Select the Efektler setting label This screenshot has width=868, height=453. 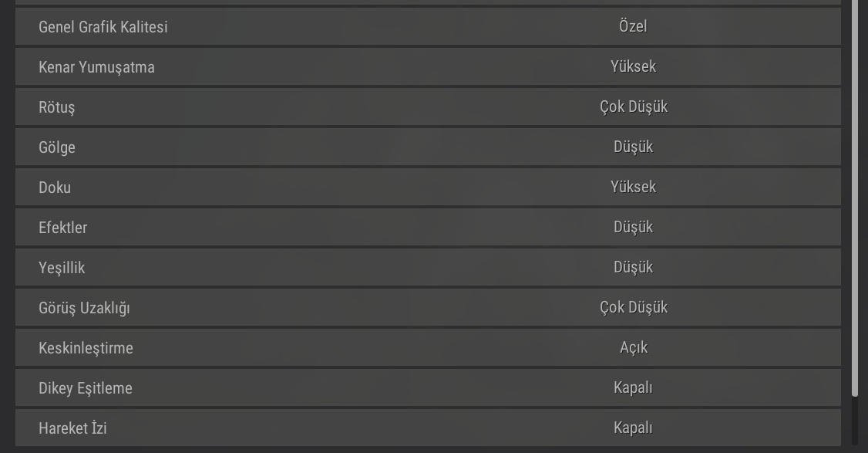[62, 228]
